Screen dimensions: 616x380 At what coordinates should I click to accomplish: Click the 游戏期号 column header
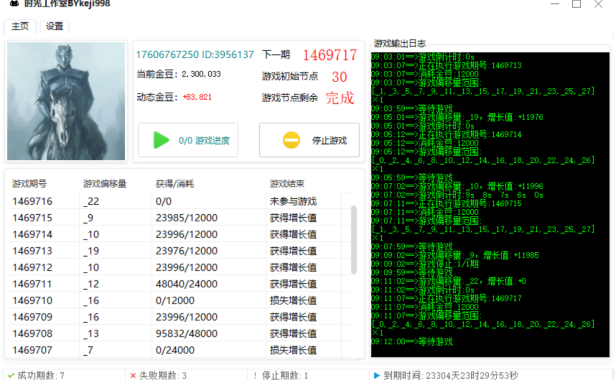pos(29,184)
